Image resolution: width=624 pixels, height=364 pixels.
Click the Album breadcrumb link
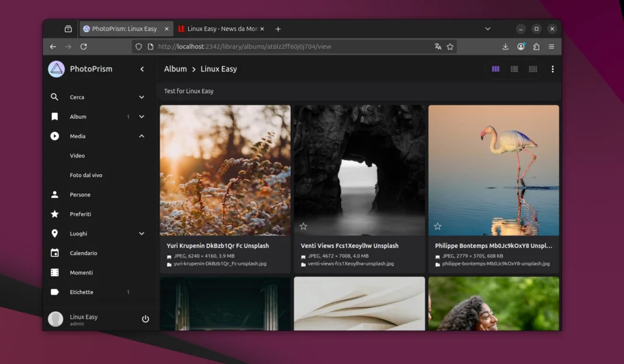pos(175,69)
